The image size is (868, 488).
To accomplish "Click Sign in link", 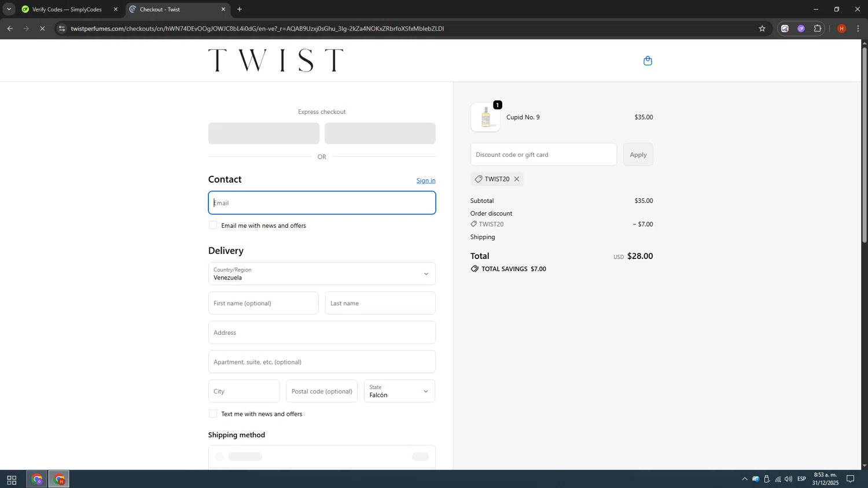I will coord(426,180).
